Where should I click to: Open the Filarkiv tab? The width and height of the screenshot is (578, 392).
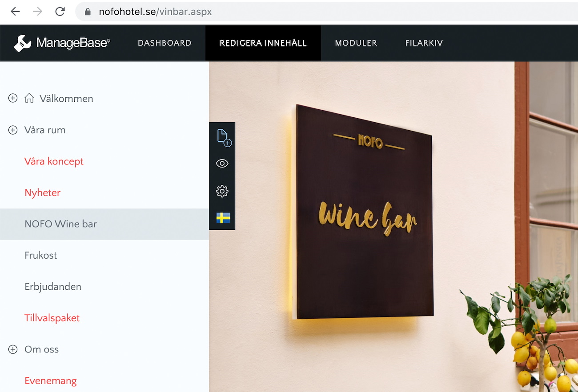click(x=424, y=43)
